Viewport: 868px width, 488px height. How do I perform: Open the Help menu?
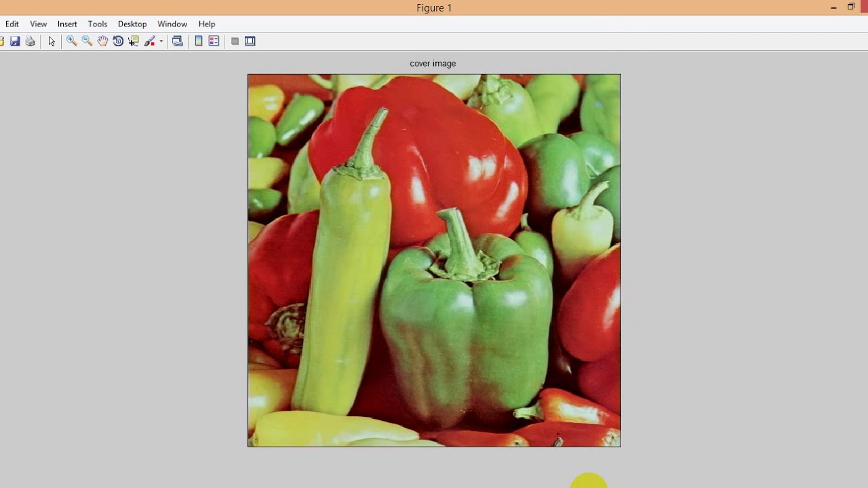207,24
